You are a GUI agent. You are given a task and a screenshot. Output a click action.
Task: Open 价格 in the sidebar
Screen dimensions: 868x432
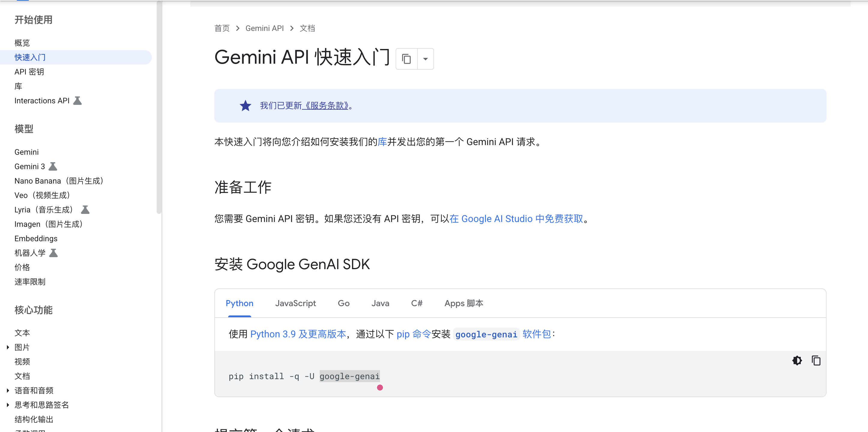pos(22,267)
